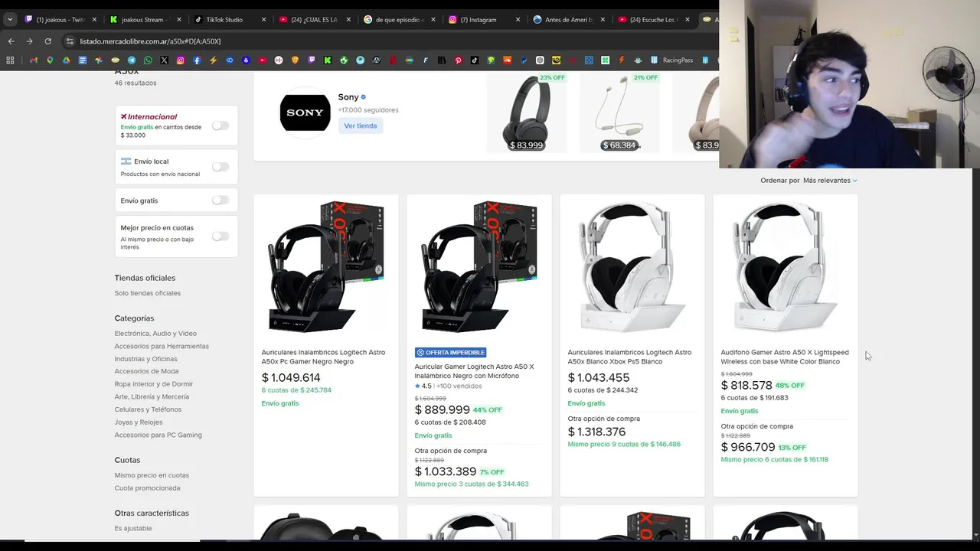Select category Ropa Interior y de Dormir
The image size is (980, 551).
tap(154, 384)
